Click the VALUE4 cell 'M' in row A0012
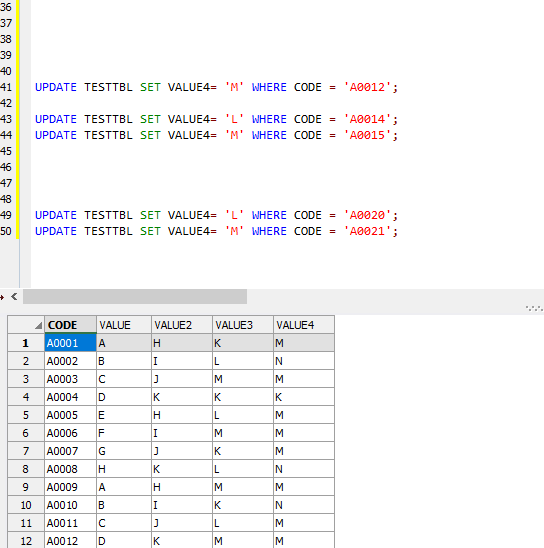 tap(304, 540)
